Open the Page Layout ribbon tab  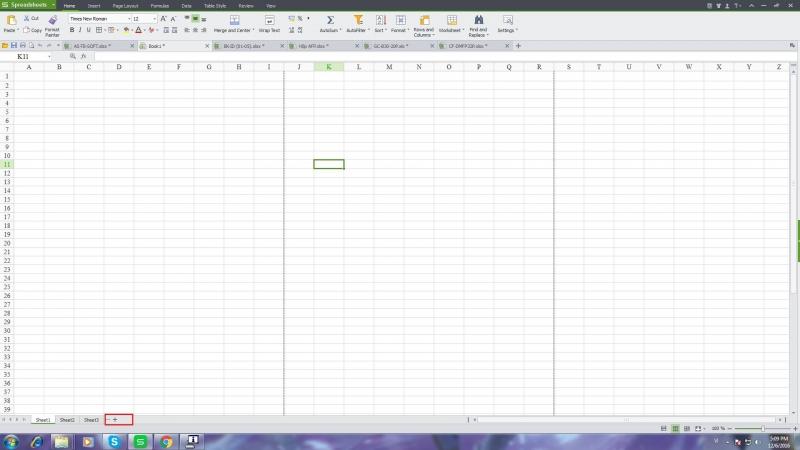click(x=125, y=5)
